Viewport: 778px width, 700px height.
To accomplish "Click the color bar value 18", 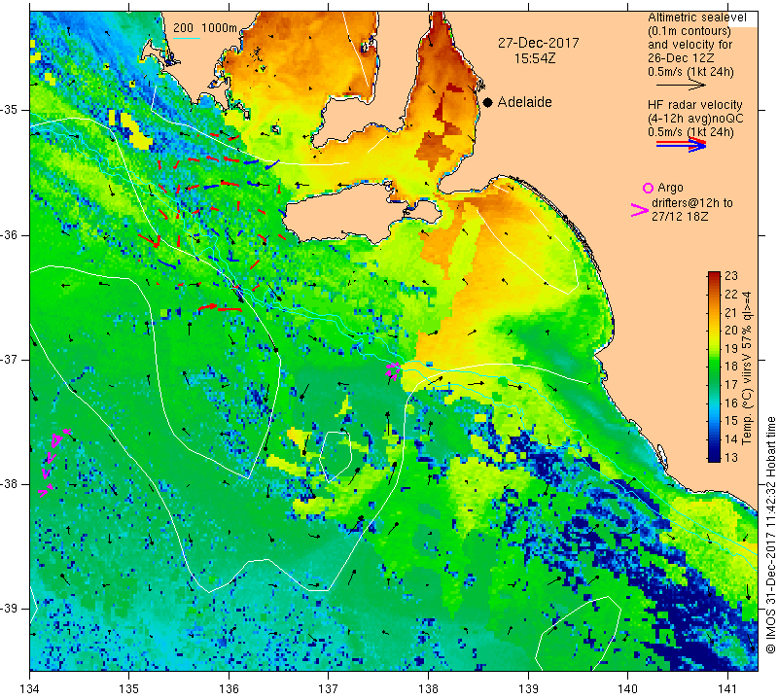I will [x=731, y=367].
